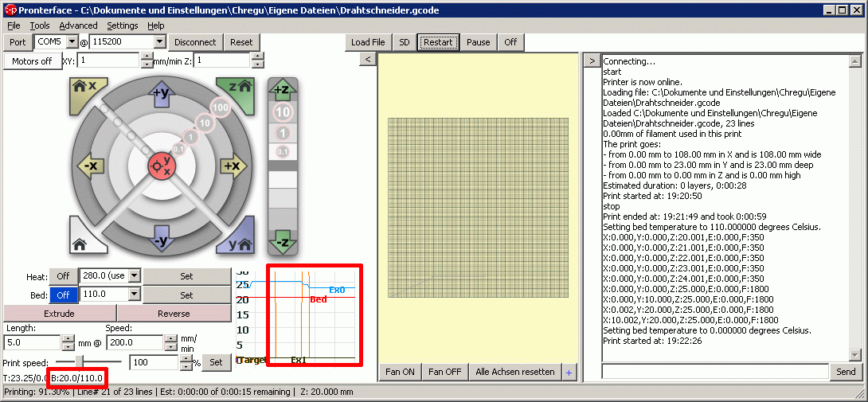
Task: Open the COM5 port dropdown
Action: 72,41
